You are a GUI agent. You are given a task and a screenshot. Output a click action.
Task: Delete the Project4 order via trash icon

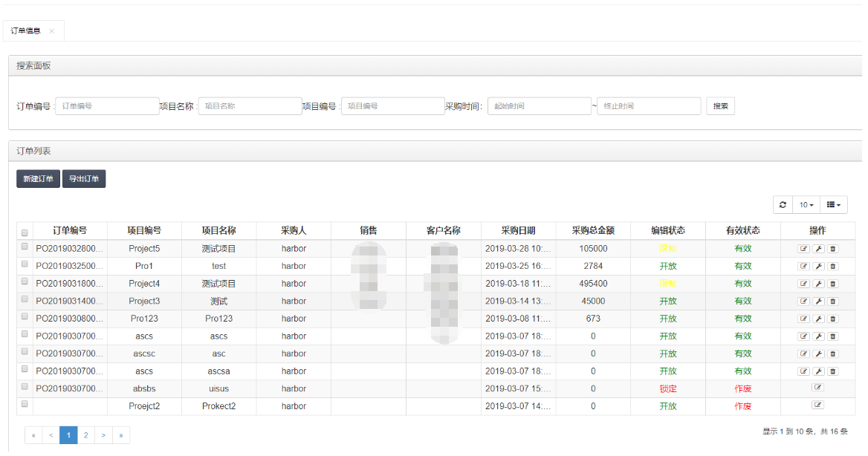pos(832,284)
